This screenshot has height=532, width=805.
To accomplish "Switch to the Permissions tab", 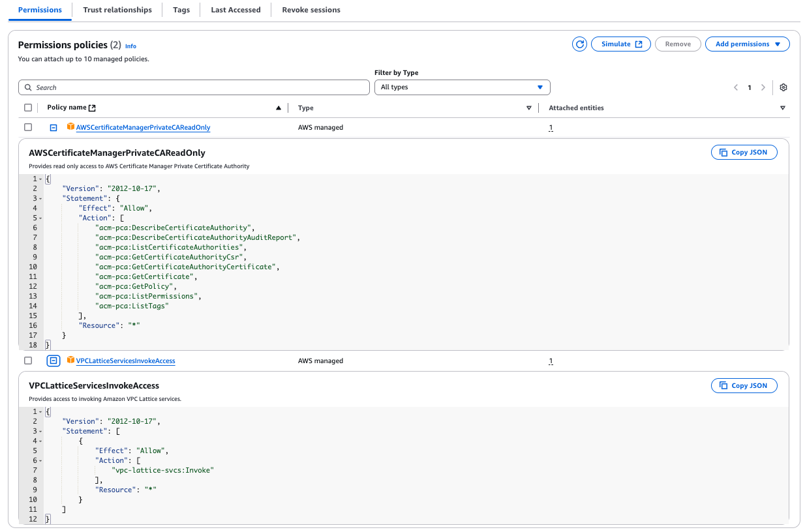I will click(40, 10).
